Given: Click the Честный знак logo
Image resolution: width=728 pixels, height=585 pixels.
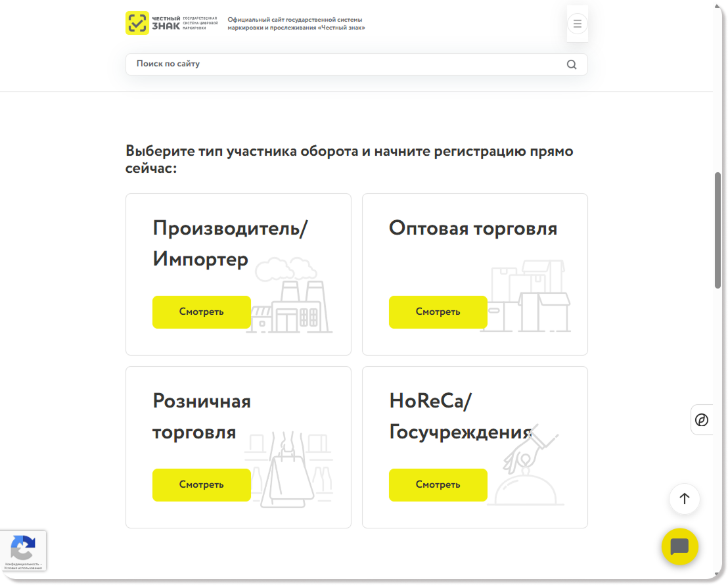Looking at the screenshot, I should [171, 23].
